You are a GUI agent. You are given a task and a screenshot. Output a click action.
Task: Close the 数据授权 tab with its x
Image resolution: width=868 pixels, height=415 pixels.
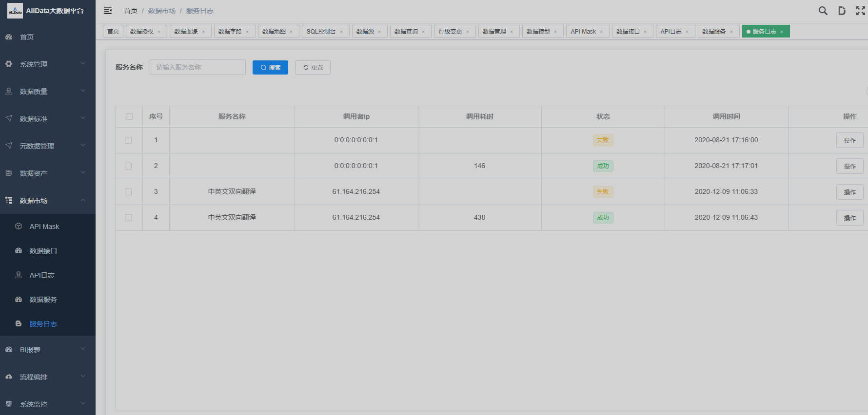point(159,32)
